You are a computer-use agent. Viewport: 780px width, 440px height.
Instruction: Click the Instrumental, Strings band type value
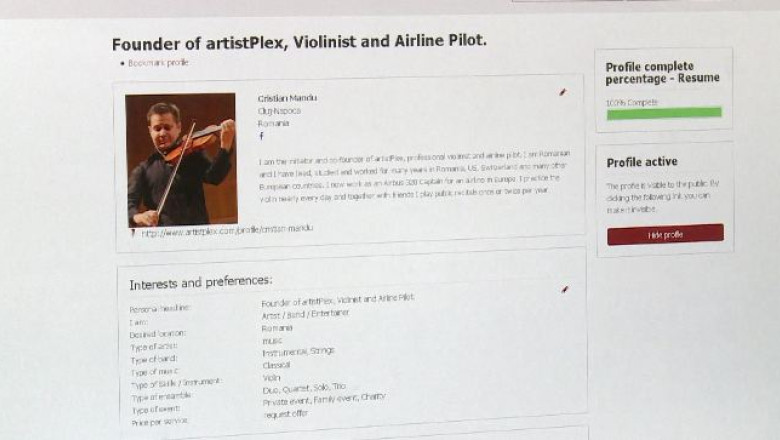298,351
